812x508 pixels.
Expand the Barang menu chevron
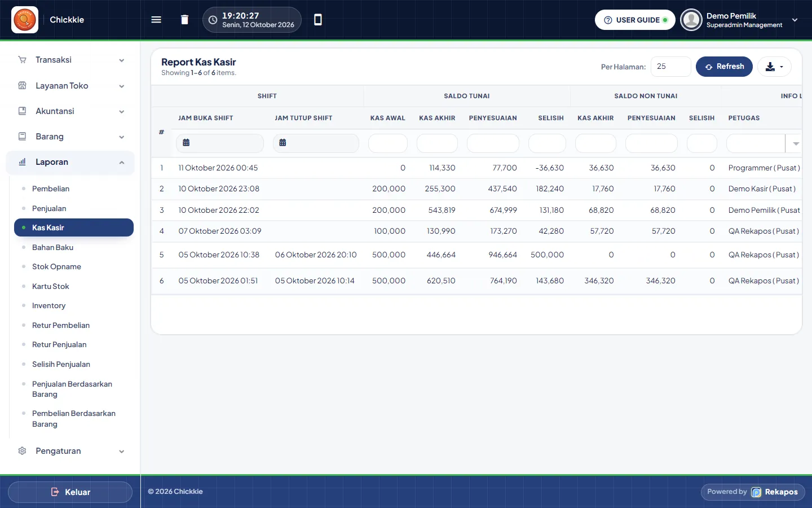pos(122,137)
